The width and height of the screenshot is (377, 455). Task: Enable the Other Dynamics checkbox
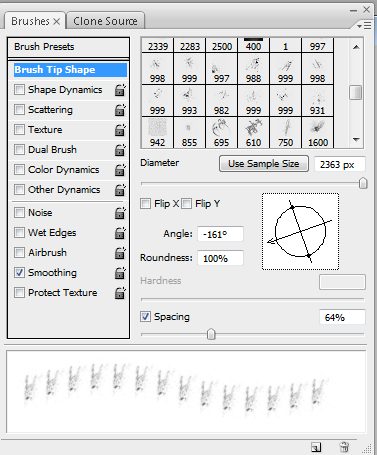[19, 190]
